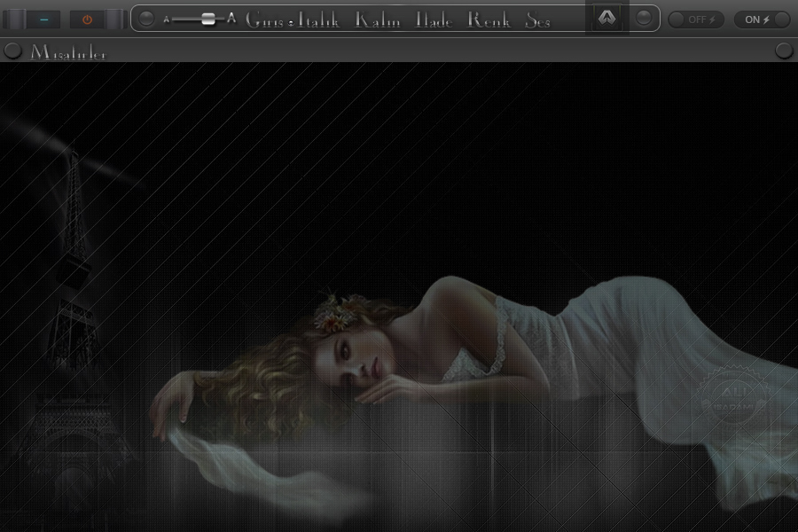Click the round knob right of the logo

[x=645, y=19]
